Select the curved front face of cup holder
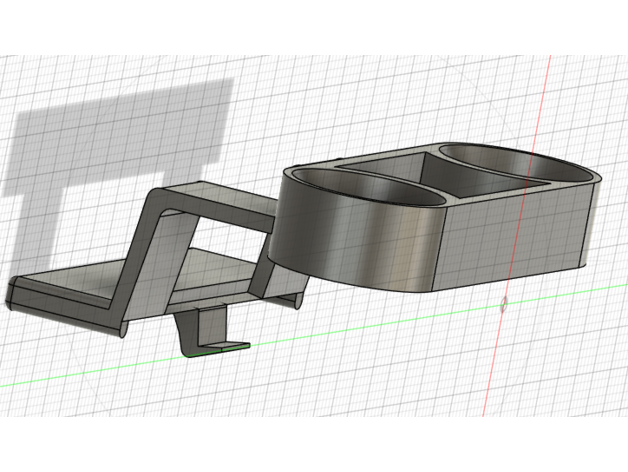The width and height of the screenshot is (628, 472). click(x=350, y=240)
